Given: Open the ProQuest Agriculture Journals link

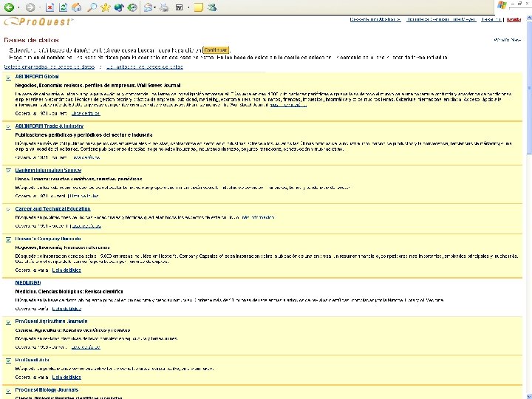Looking at the screenshot, I should tap(51, 321).
